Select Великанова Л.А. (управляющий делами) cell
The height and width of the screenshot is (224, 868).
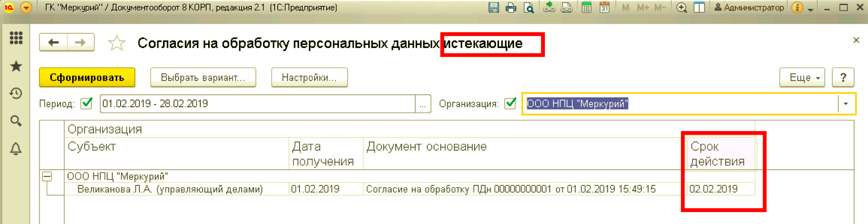point(177,189)
